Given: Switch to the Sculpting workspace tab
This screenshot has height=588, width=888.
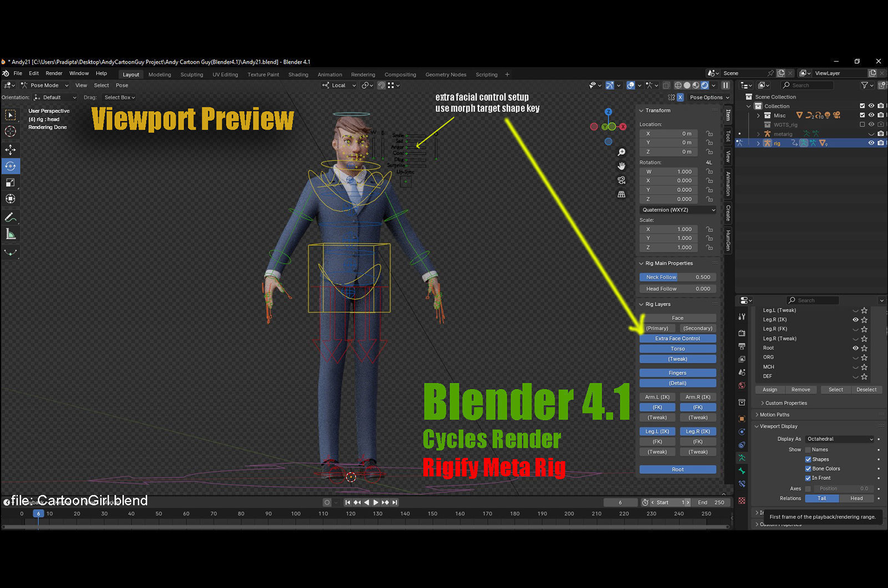Looking at the screenshot, I should (191, 75).
